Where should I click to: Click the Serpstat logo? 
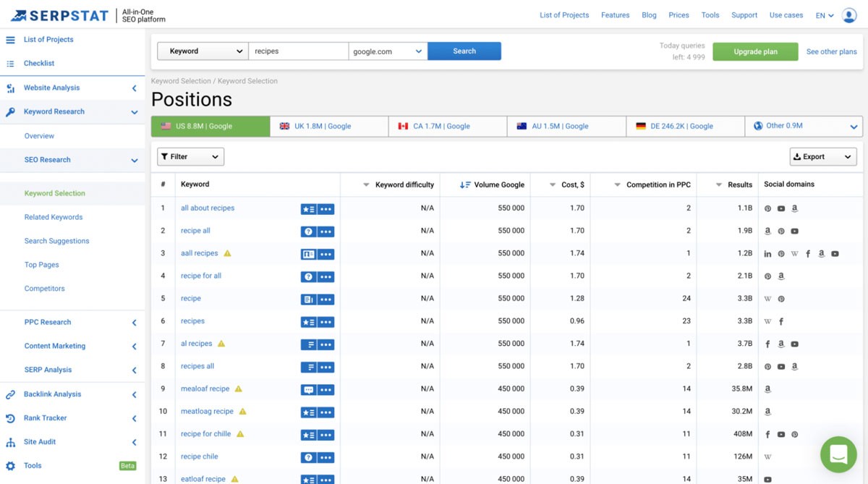(x=58, y=14)
